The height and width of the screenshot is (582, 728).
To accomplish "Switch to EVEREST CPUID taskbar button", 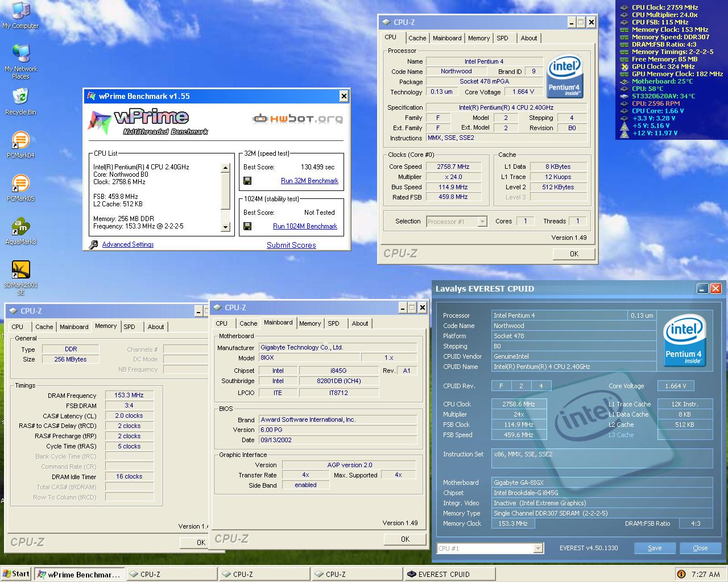I will pyautogui.click(x=449, y=574).
